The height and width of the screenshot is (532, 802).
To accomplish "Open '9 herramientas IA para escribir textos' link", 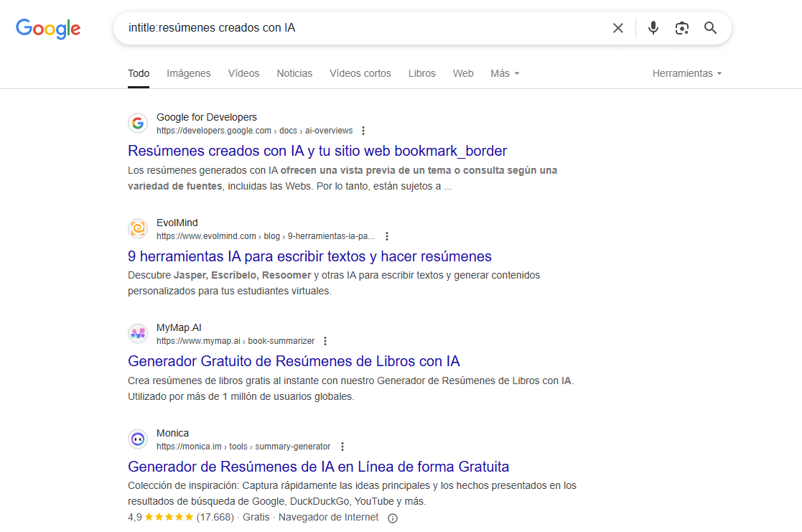I will [x=309, y=256].
